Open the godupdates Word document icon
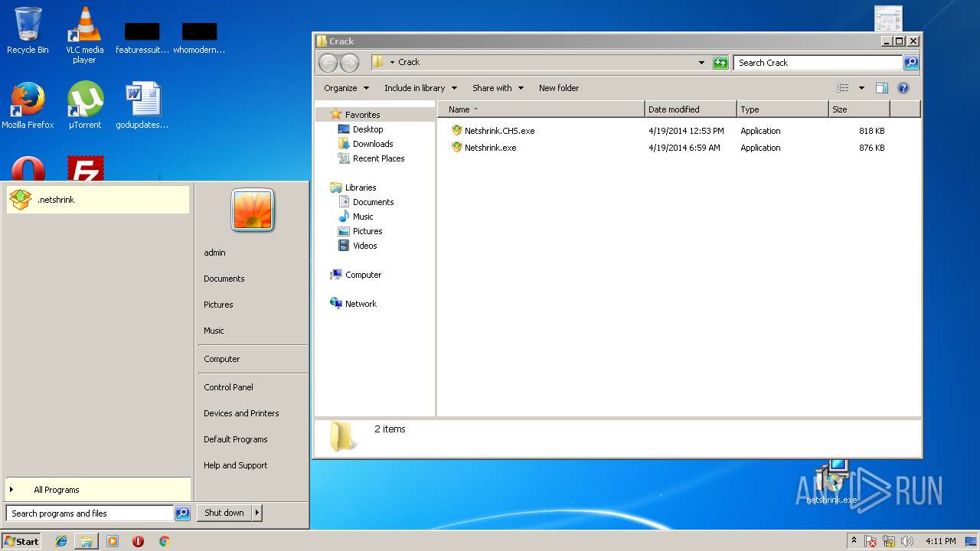Image resolution: width=980 pixels, height=551 pixels. coord(142,105)
